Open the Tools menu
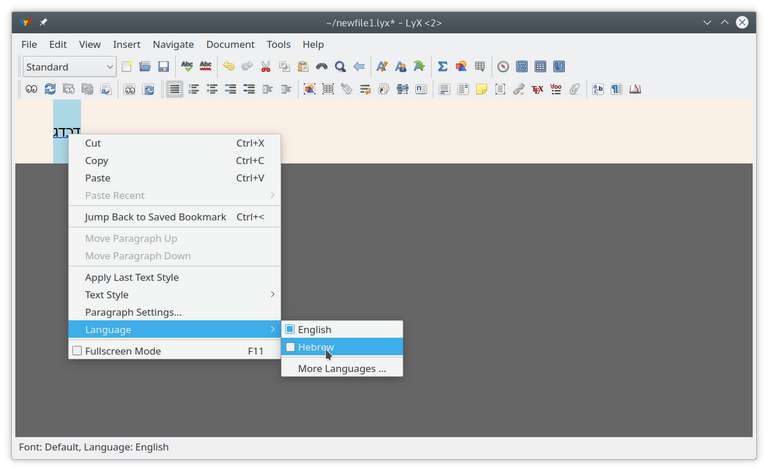768x471 pixels. point(278,45)
